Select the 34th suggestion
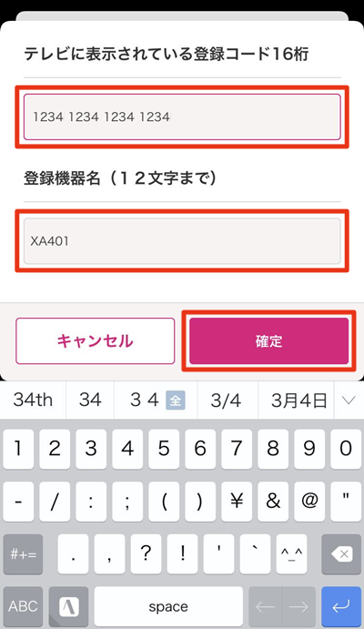This screenshot has width=364, height=629. tap(33, 400)
